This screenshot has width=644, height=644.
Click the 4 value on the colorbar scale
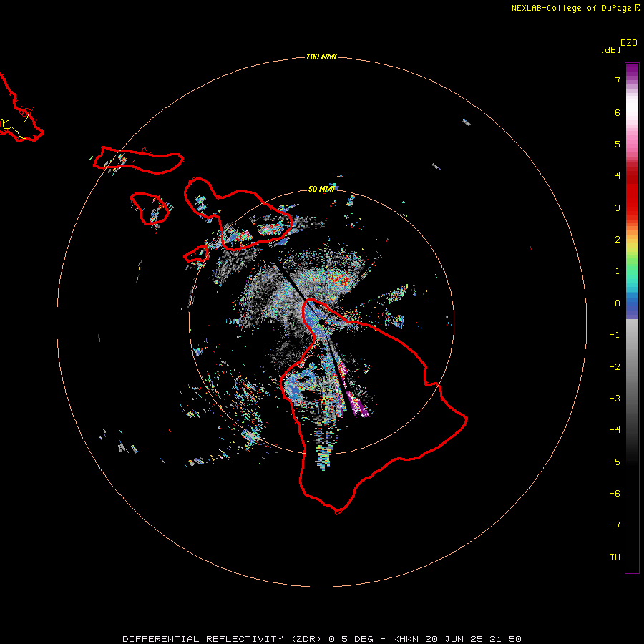(x=618, y=176)
